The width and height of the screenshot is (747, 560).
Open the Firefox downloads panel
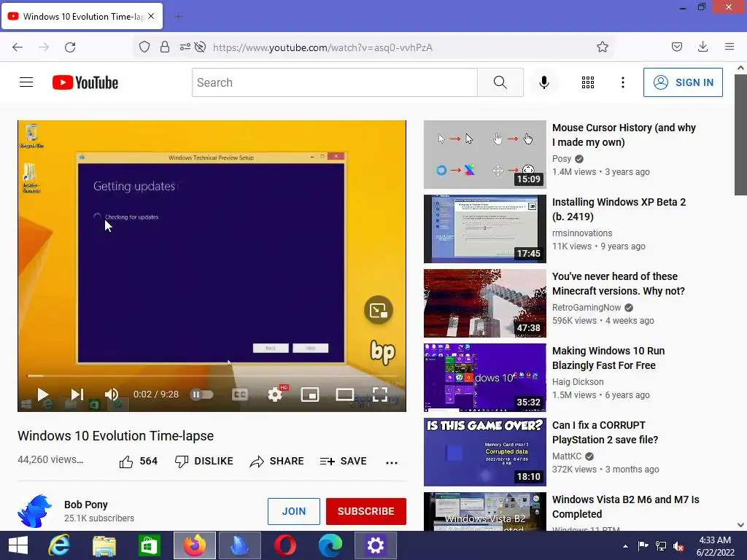pyautogui.click(x=703, y=47)
